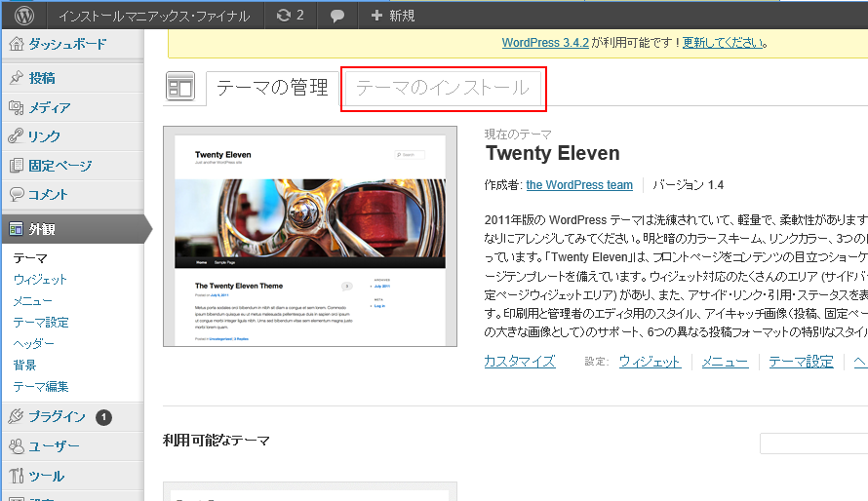Open the テーマ編集 submenu item
This screenshot has width=868, height=501.
(x=41, y=387)
